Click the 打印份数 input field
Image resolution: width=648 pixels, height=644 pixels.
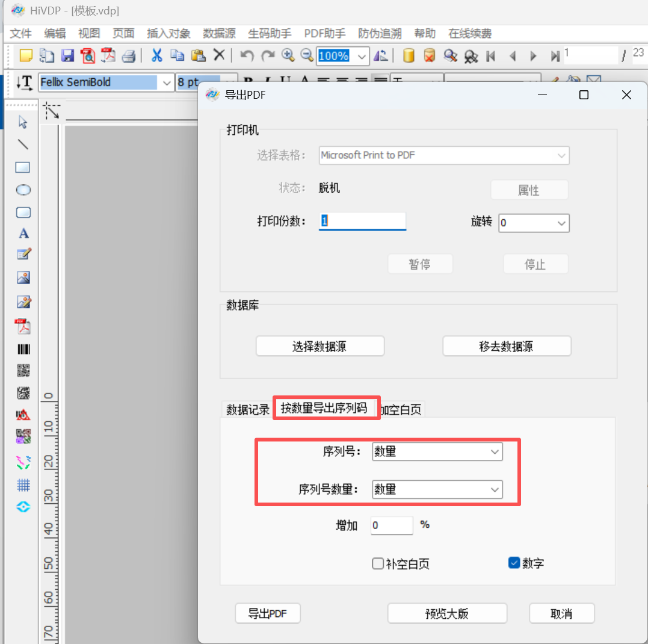click(x=363, y=221)
